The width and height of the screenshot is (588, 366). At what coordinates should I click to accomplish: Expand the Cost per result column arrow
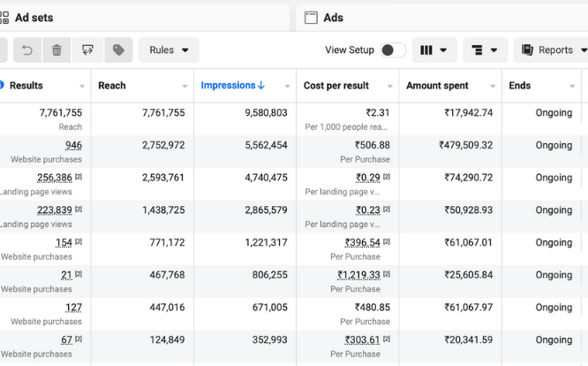[x=390, y=87]
